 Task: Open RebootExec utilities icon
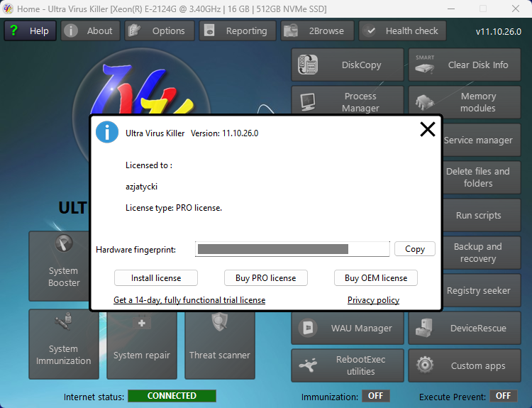308,365
